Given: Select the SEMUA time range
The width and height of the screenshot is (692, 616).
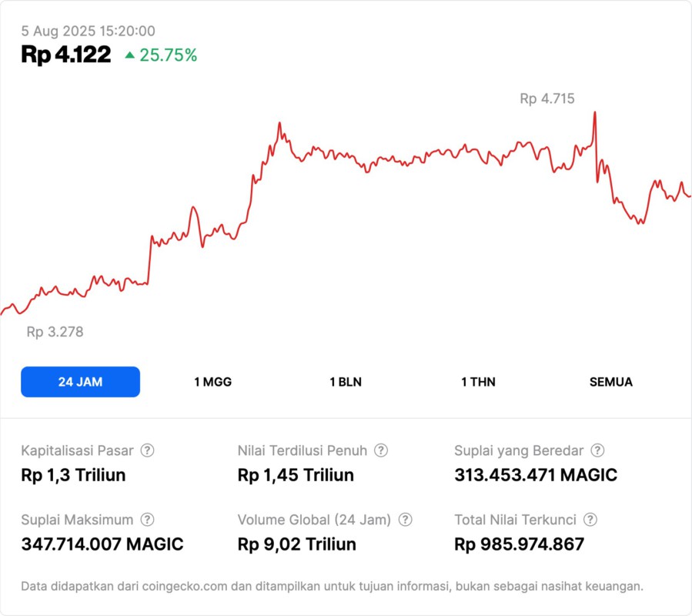Looking at the screenshot, I should tap(610, 382).
